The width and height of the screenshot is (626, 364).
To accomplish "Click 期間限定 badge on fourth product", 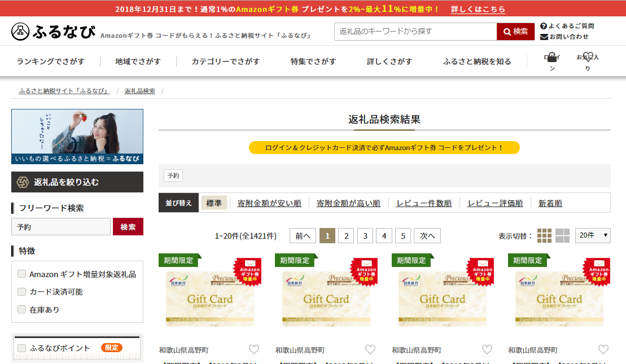I will pyautogui.click(x=528, y=260).
